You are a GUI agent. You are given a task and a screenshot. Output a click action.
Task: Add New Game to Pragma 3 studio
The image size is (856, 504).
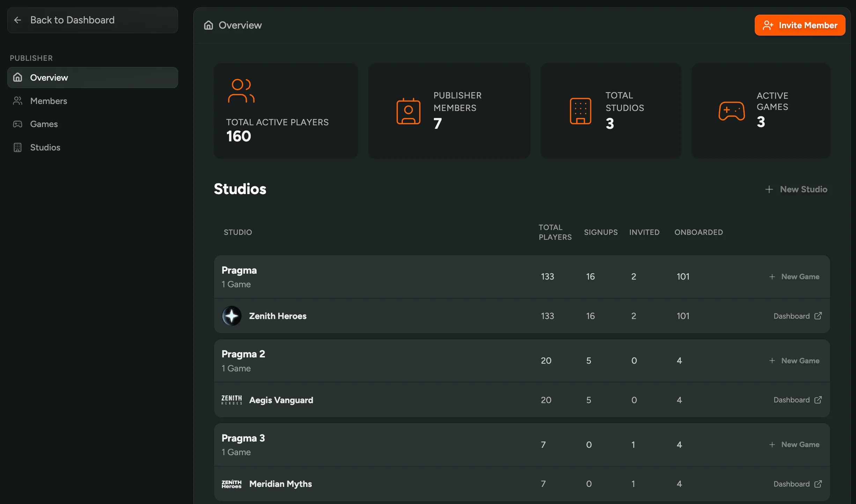(794, 445)
